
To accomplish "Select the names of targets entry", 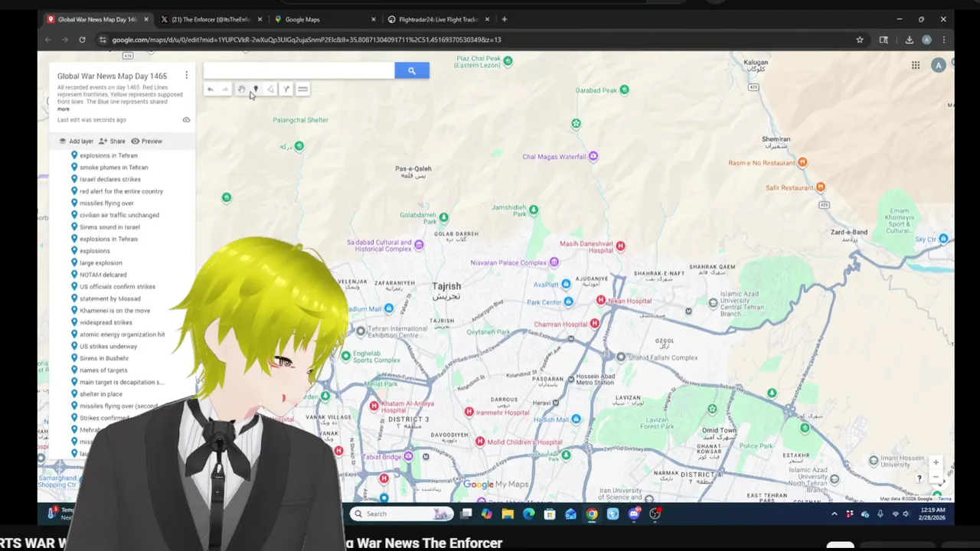I will coord(103,370).
